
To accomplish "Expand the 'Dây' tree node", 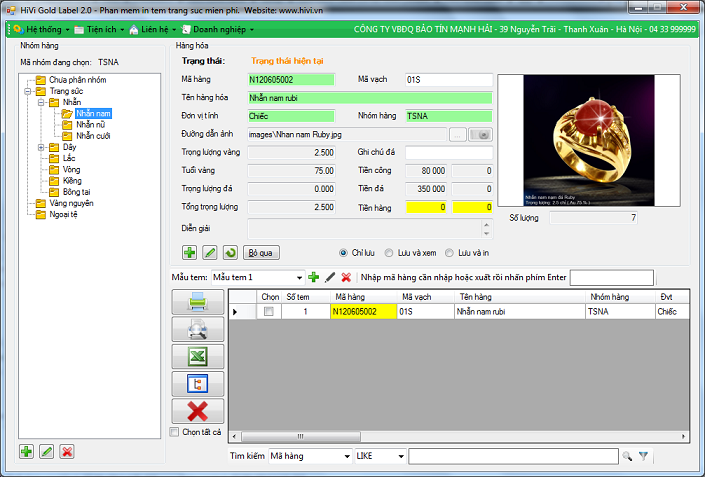I will tap(41, 147).
